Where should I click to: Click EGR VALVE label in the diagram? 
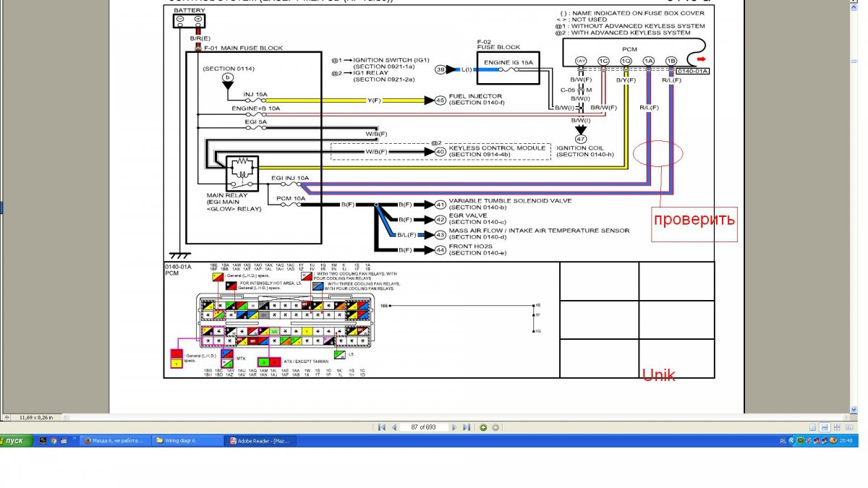(469, 215)
